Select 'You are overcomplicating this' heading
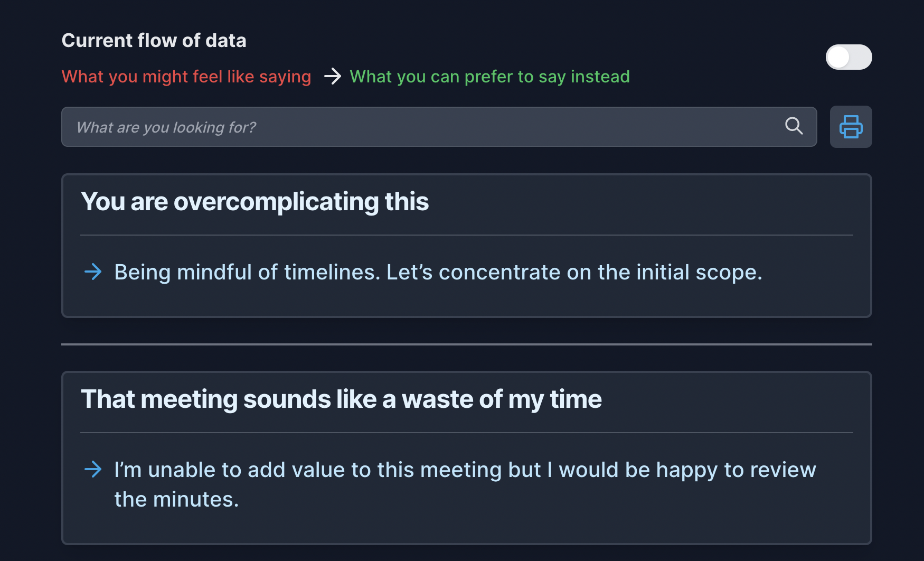Screen dimensions: 924x561 tap(254, 202)
